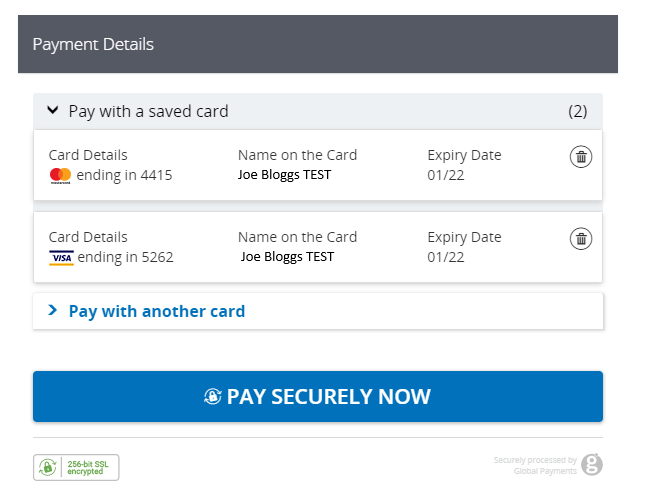
Task: Select the card ending in 4415
Action: tap(318, 165)
